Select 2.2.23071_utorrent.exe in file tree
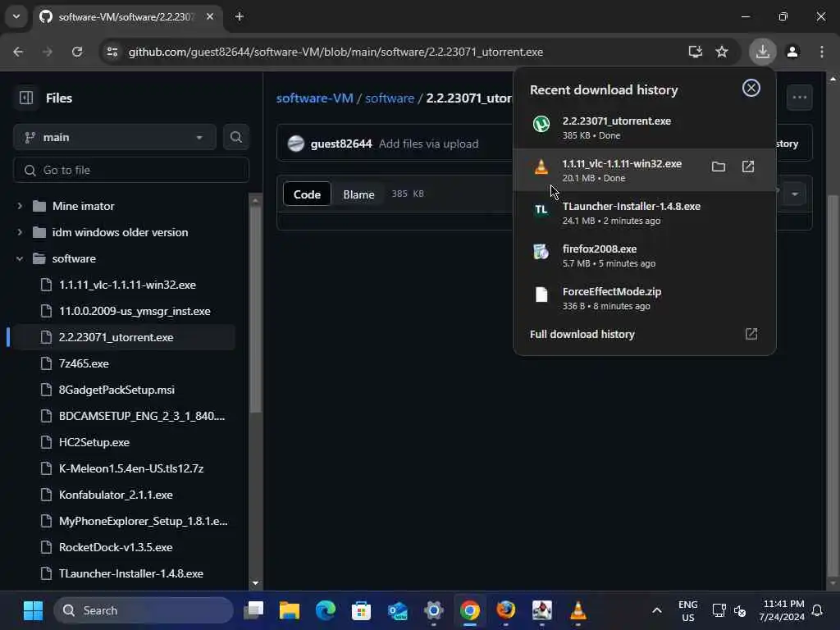Viewport: 840px width, 630px height. click(125, 337)
